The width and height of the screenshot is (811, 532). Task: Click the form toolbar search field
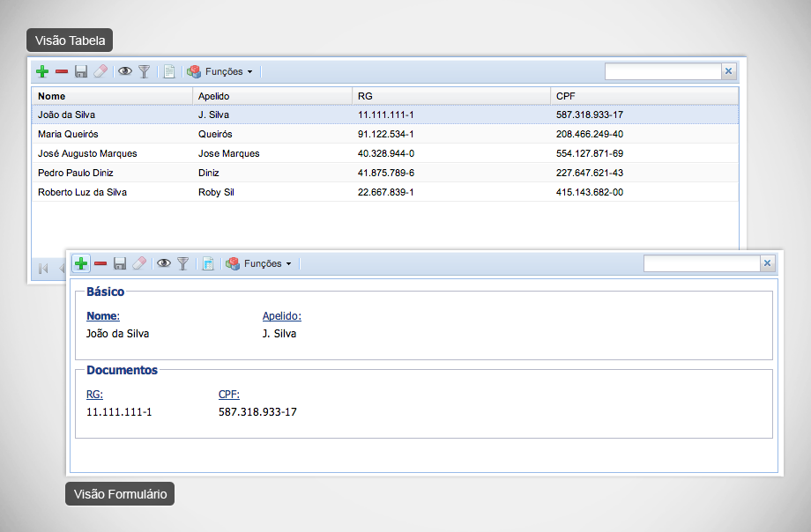click(702, 263)
